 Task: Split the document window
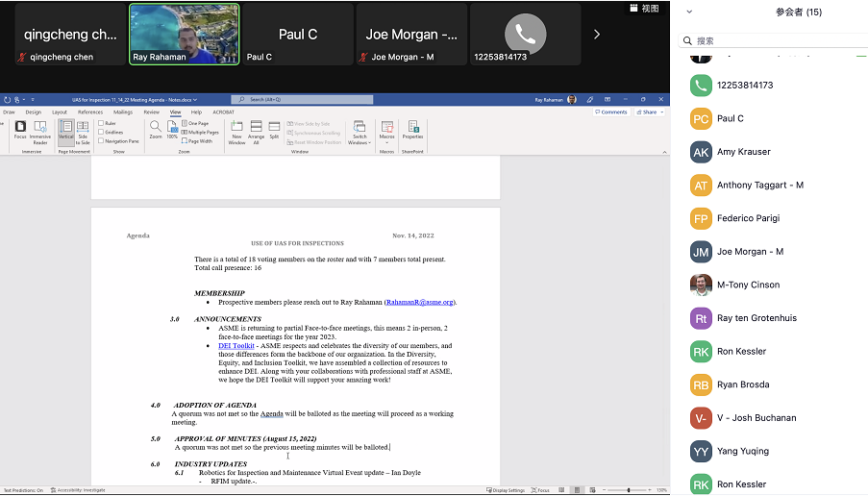pyautogui.click(x=274, y=130)
